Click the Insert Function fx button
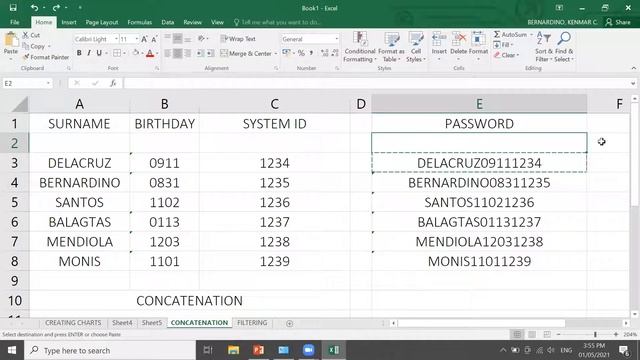The height and width of the screenshot is (360, 640). (x=113, y=83)
